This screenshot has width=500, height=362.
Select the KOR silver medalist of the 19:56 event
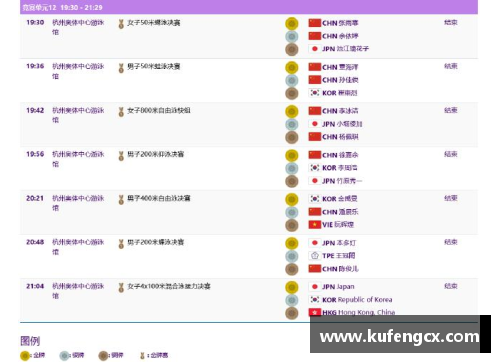340,168
